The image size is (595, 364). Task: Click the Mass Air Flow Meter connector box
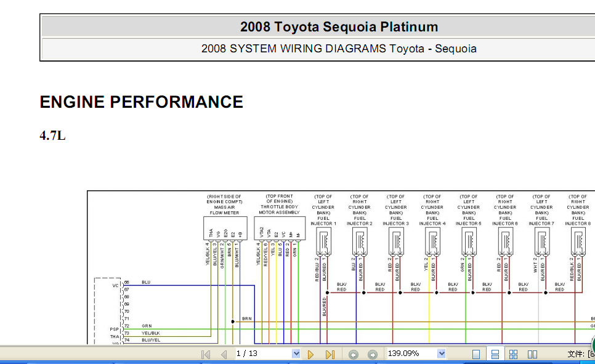(225, 228)
